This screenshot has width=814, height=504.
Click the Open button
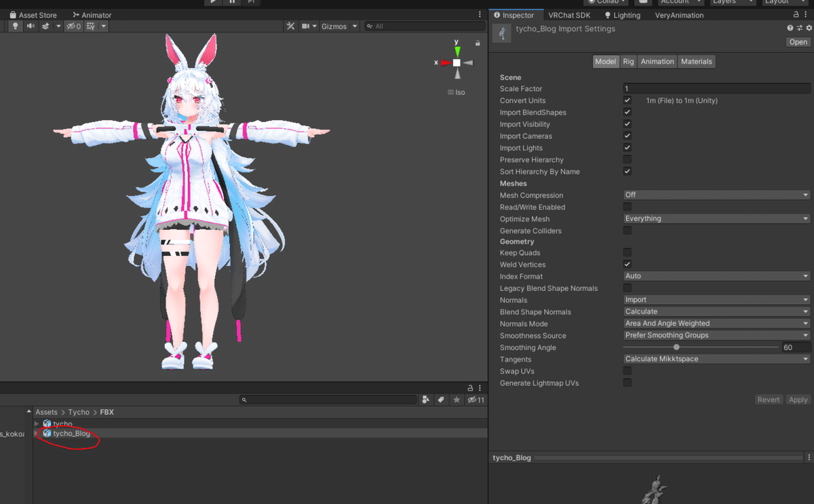point(798,42)
